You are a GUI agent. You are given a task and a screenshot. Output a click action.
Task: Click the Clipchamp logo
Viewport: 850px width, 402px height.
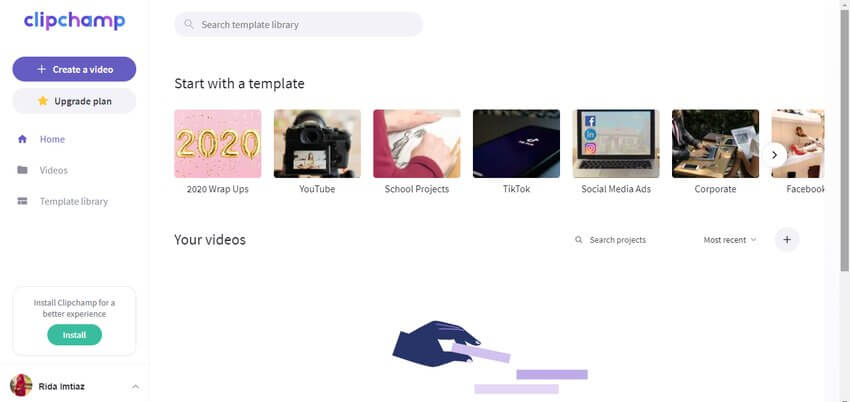coord(74,22)
